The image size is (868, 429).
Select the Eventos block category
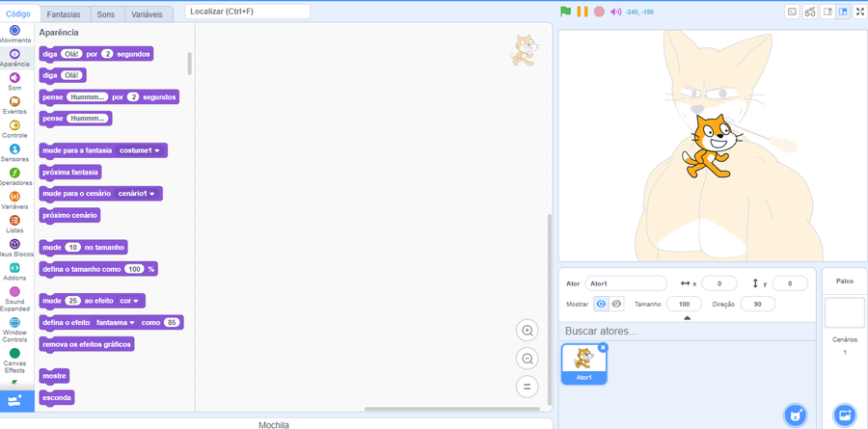point(14,105)
